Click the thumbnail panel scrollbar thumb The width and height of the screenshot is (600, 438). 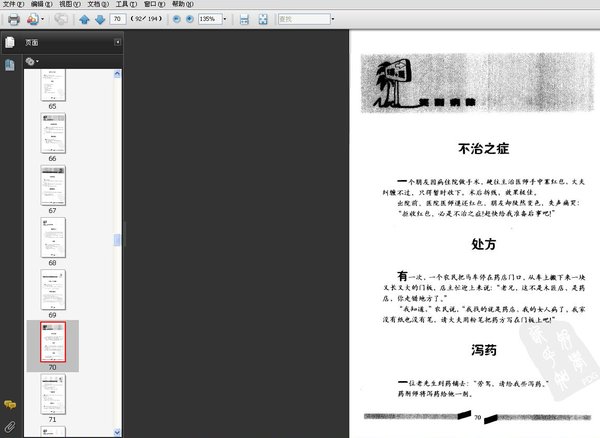tap(117, 240)
